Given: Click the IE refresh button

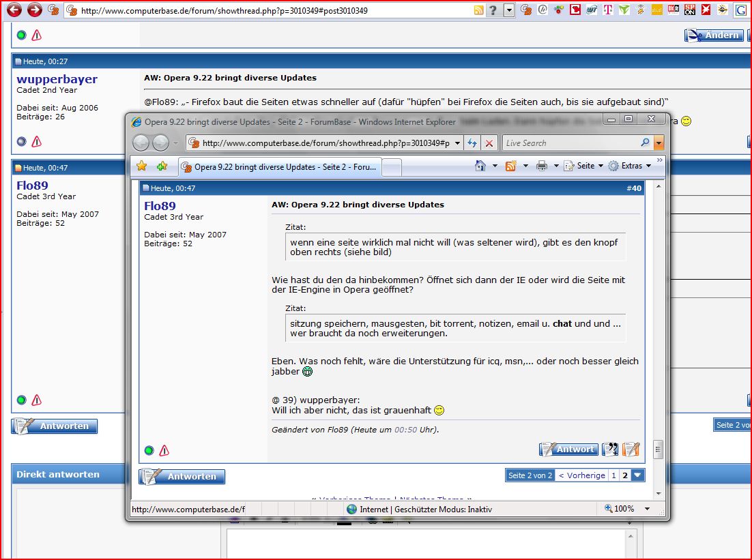Looking at the screenshot, I should (x=472, y=143).
